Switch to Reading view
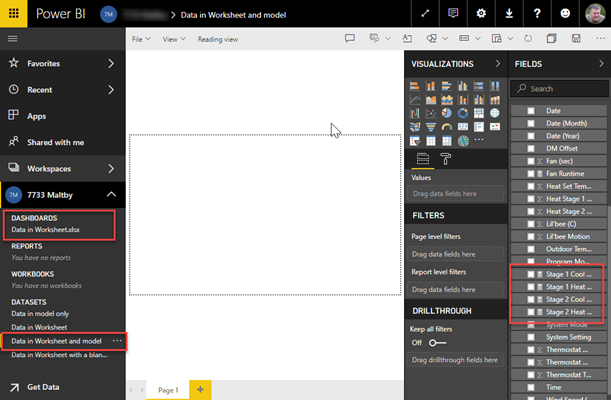611x400 pixels. pos(217,39)
